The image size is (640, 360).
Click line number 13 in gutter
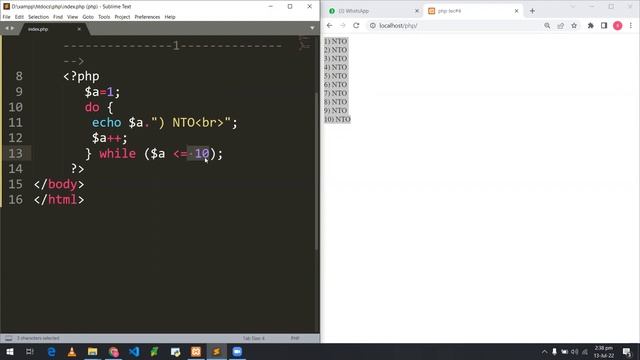(16, 153)
